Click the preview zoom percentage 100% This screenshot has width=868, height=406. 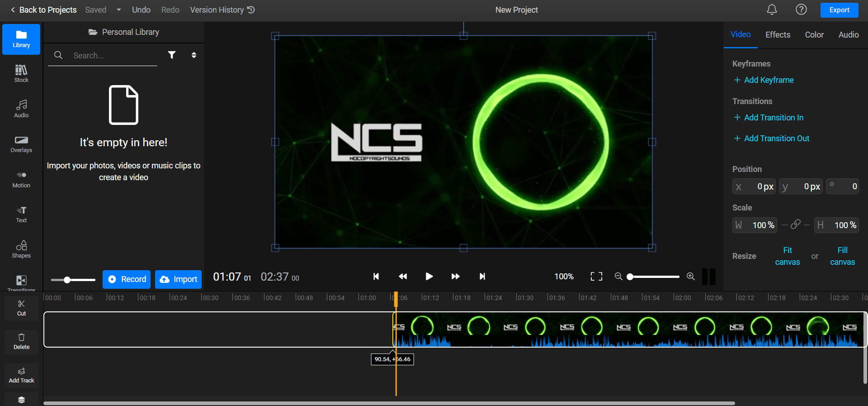(x=564, y=277)
